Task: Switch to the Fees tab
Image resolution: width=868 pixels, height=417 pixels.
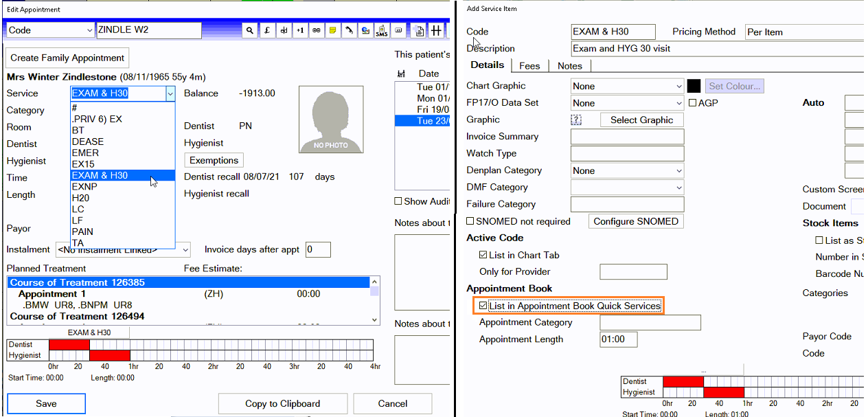Action: (x=529, y=66)
